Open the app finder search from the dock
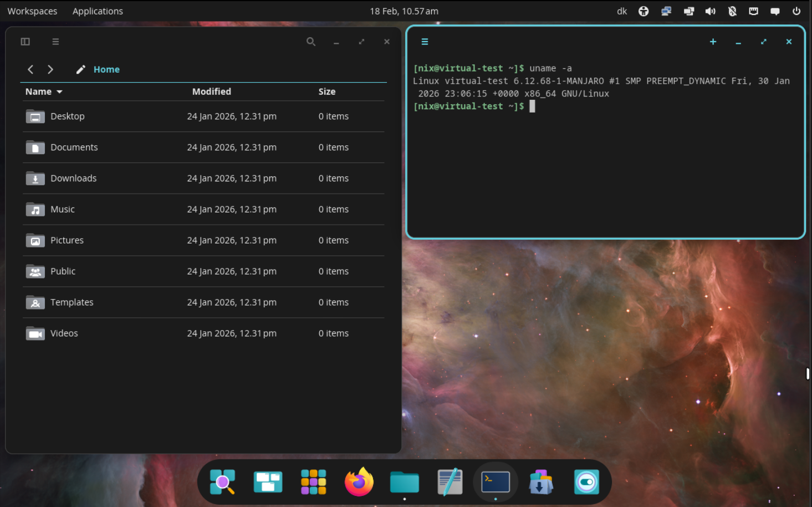 tap(222, 481)
